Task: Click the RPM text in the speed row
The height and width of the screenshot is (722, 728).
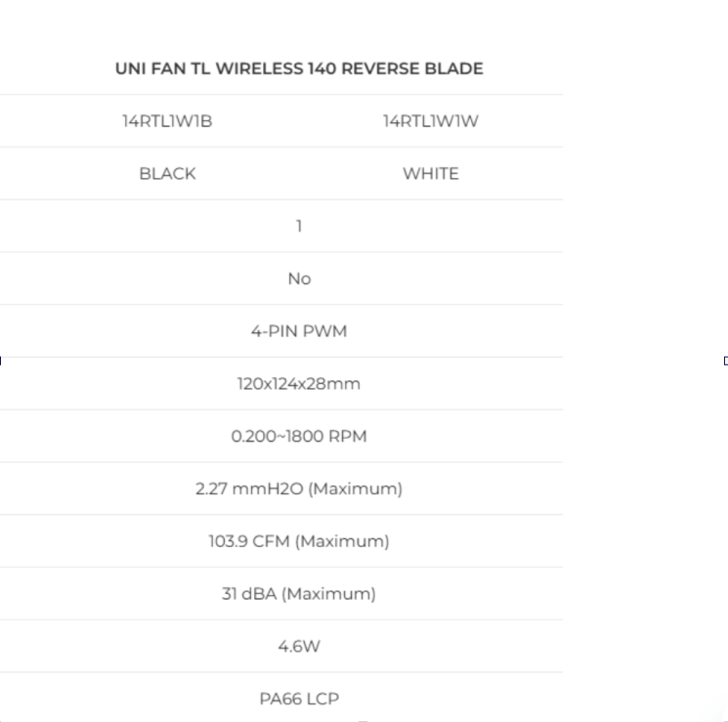Action: click(348, 436)
